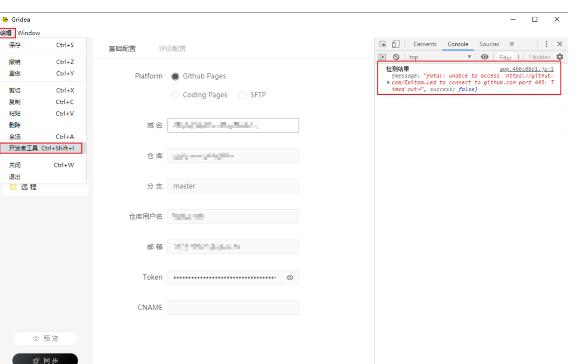This screenshot has height=364, width=588.
Task: Choose 复制 menu entry
Action: [x=43, y=102]
